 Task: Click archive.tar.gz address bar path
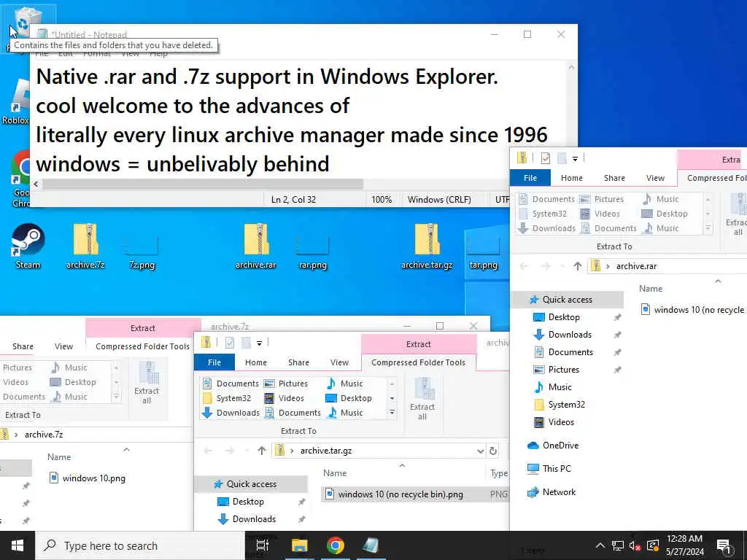(x=326, y=451)
